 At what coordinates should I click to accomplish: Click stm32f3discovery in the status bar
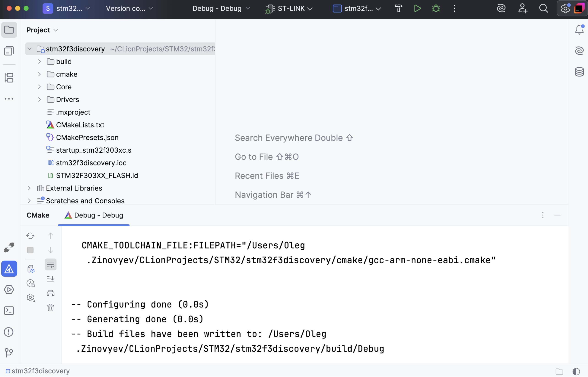tap(41, 371)
